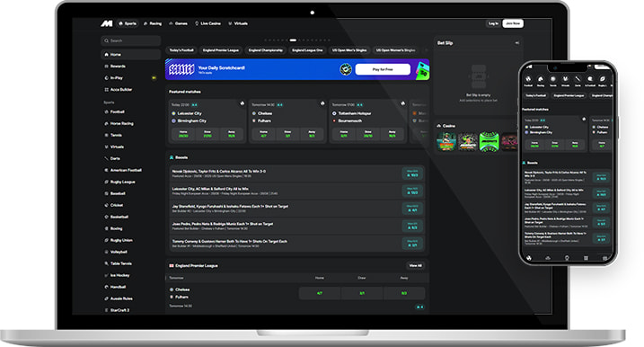The image size is (644, 347).
Task: Select the Football icon in the Sports list
Action: click(x=106, y=111)
